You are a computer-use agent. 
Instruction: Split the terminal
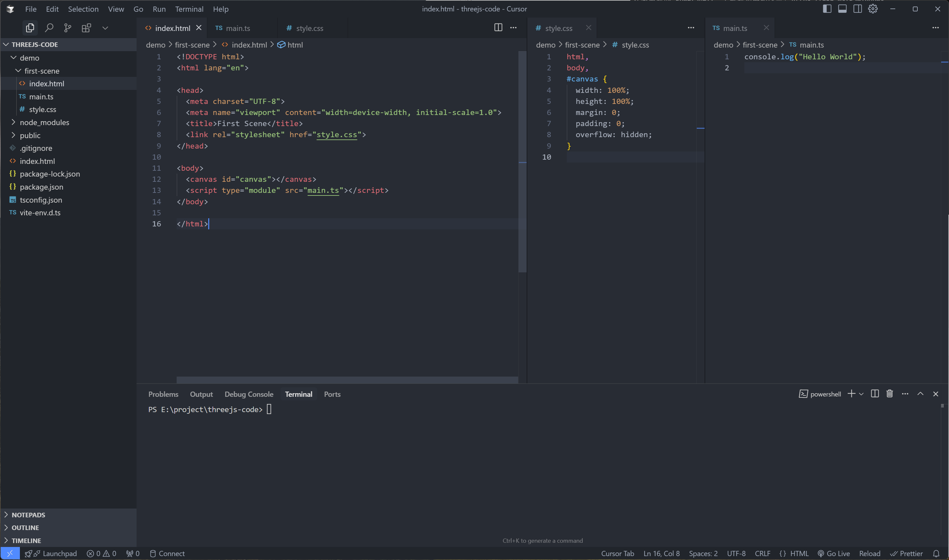(x=875, y=394)
